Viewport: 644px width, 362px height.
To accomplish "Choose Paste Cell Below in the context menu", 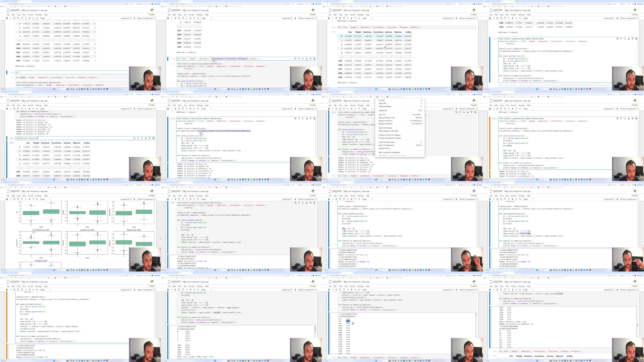I will (x=400, y=106).
